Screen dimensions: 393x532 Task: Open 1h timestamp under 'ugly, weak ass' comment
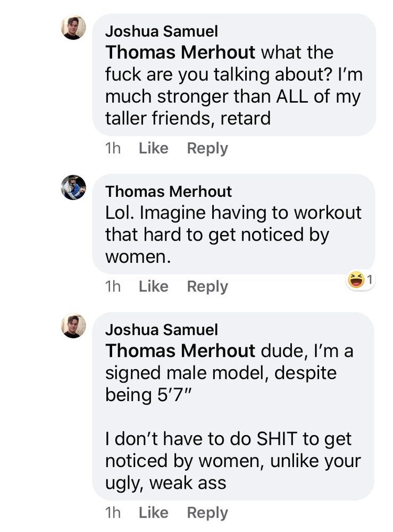pyautogui.click(x=113, y=512)
